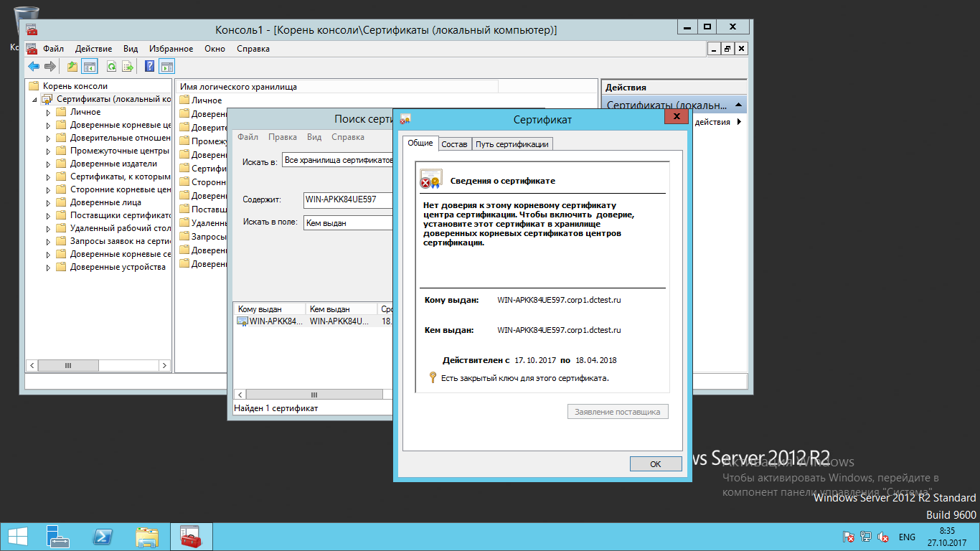Screen dimensions: 980x551
Task: Open Help via the question mark icon
Action: click(150, 67)
